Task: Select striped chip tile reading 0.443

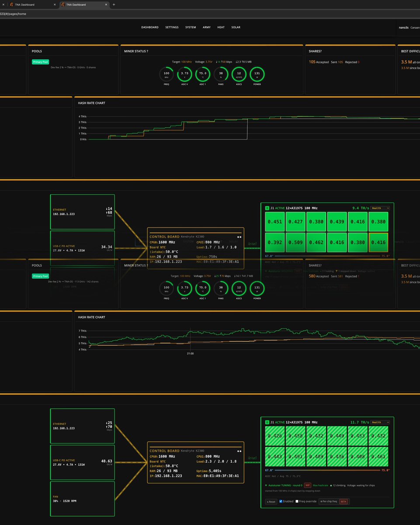Action: pos(275,456)
